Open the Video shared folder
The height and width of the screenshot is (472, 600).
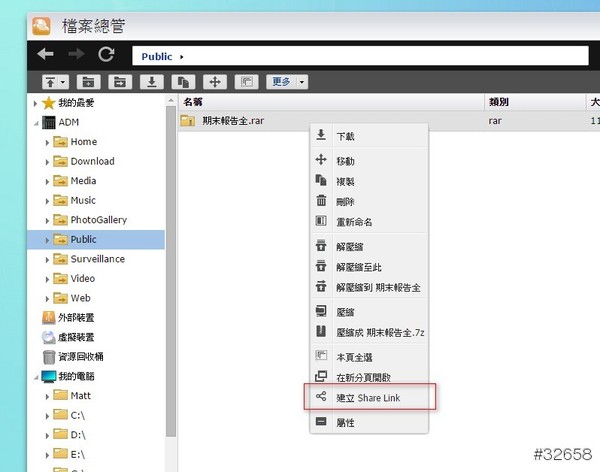(x=74, y=278)
